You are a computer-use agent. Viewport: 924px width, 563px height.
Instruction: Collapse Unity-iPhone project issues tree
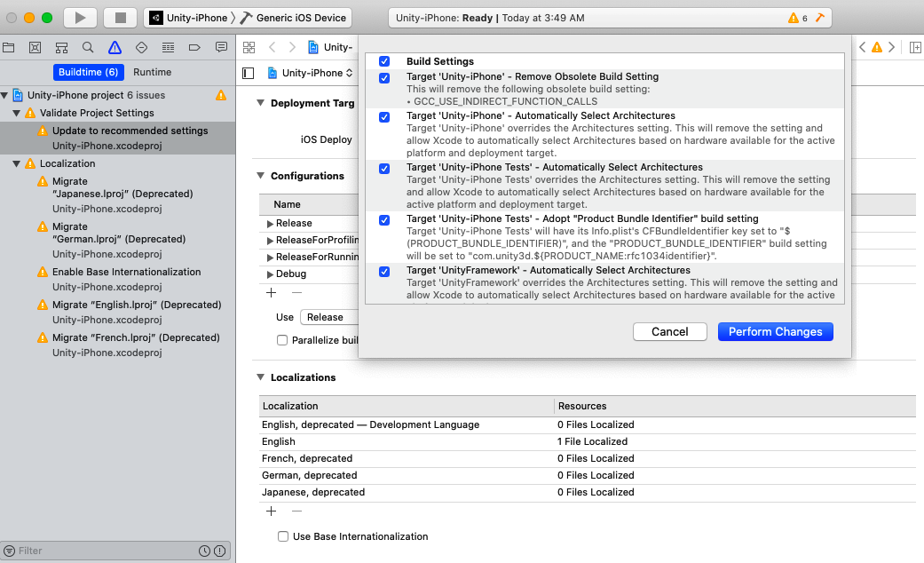click(4, 96)
